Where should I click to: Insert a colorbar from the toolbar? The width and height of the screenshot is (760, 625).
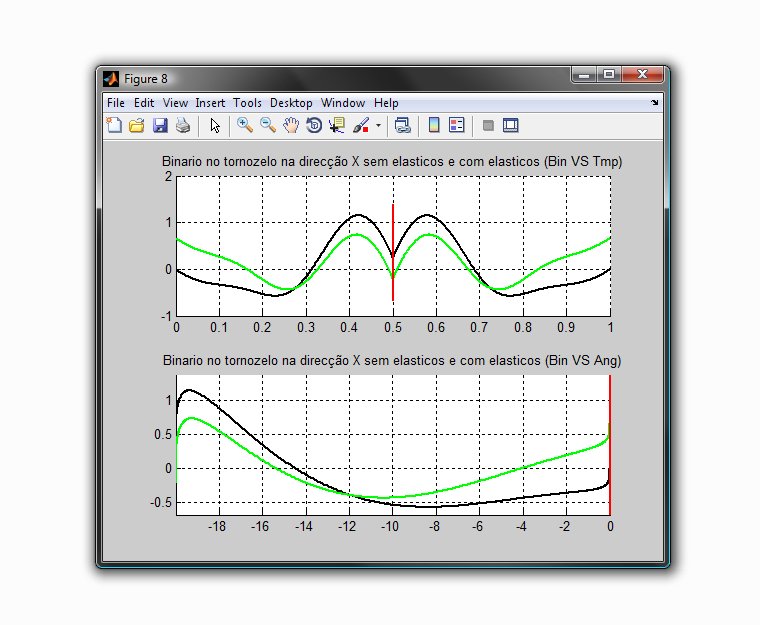pos(434,126)
